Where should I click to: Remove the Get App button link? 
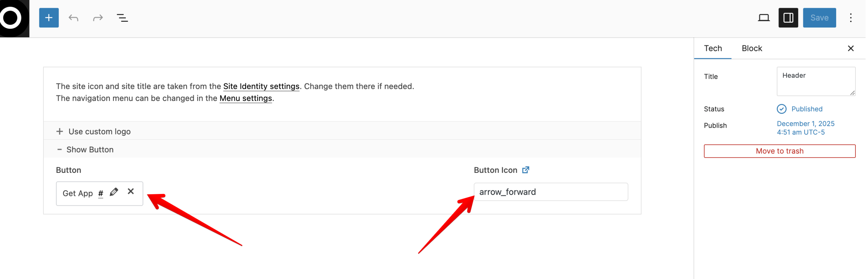click(x=131, y=192)
